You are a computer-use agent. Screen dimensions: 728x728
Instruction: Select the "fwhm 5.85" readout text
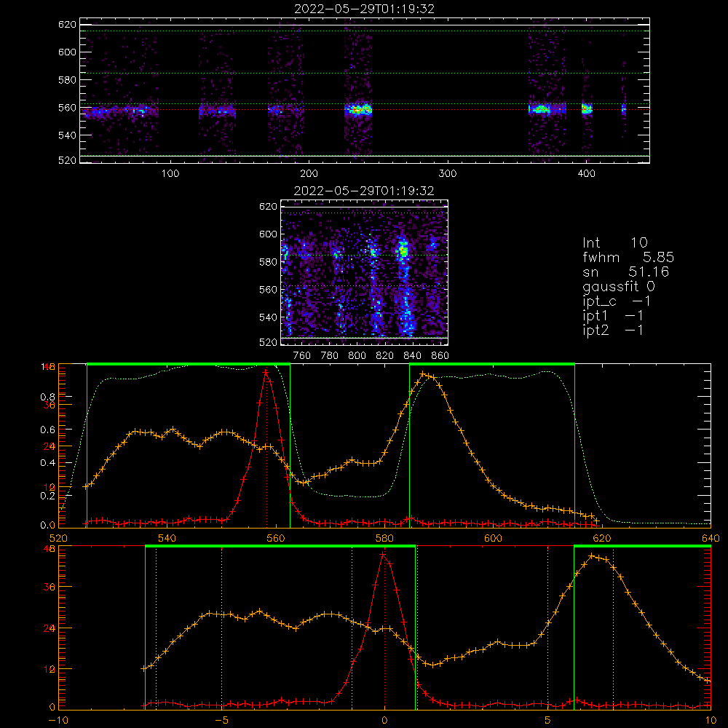pyautogui.click(x=628, y=257)
